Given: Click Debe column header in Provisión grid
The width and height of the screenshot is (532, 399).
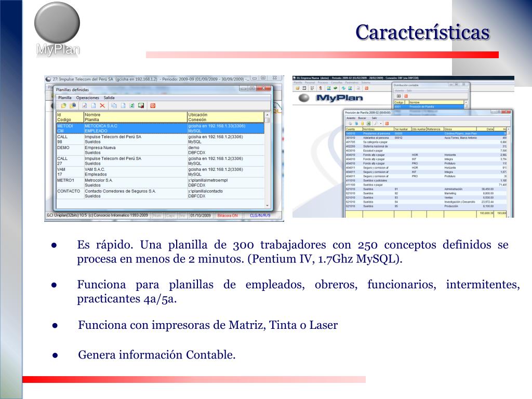Looking at the screenshot, I should pos(486,129).
